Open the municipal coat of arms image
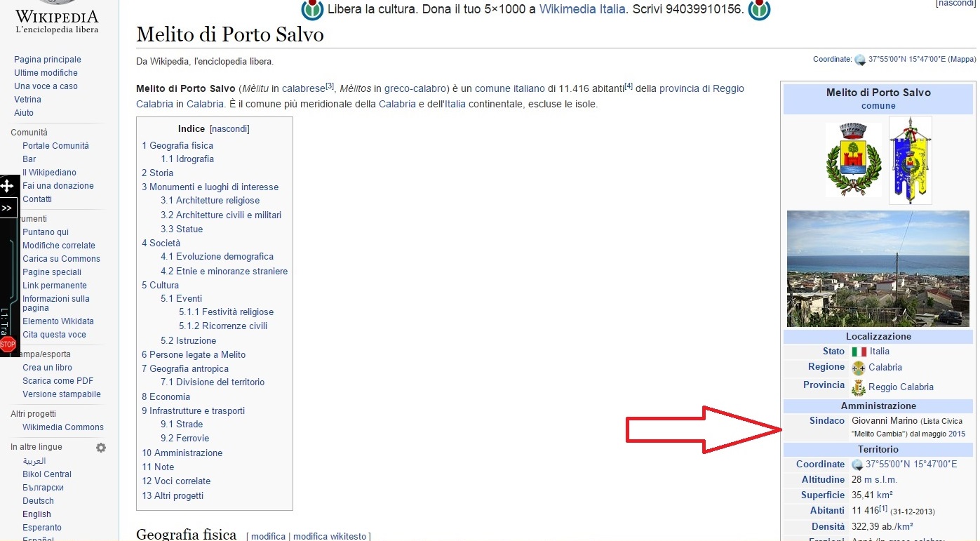The width and height of the screenshot is (980, 541). [x=853, y=160]
